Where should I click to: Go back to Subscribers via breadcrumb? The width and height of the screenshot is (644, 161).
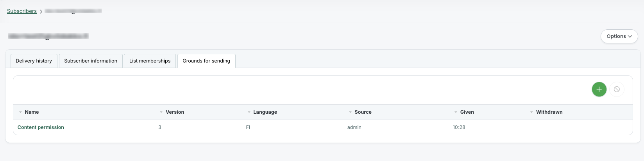pos(22,11)
